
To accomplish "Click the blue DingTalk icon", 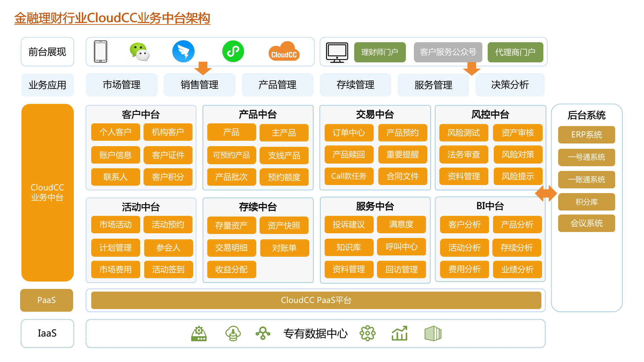I will coord(183,52).
